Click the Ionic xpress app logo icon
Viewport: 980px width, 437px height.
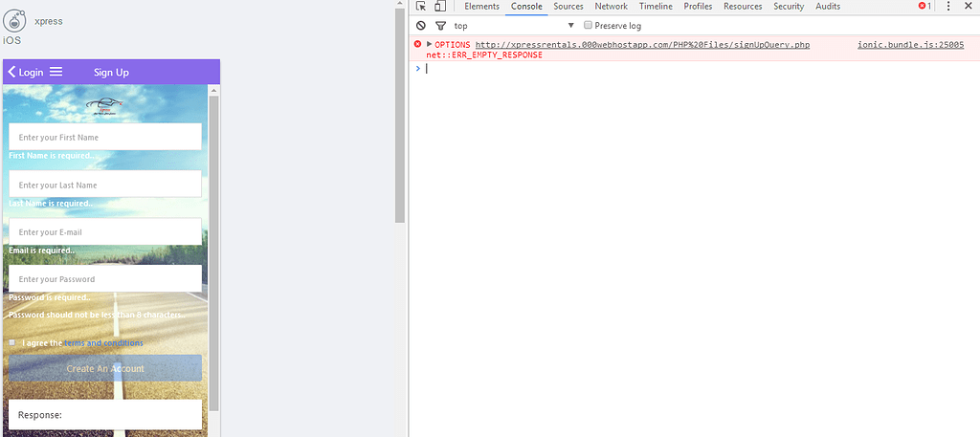coord(14,21)
